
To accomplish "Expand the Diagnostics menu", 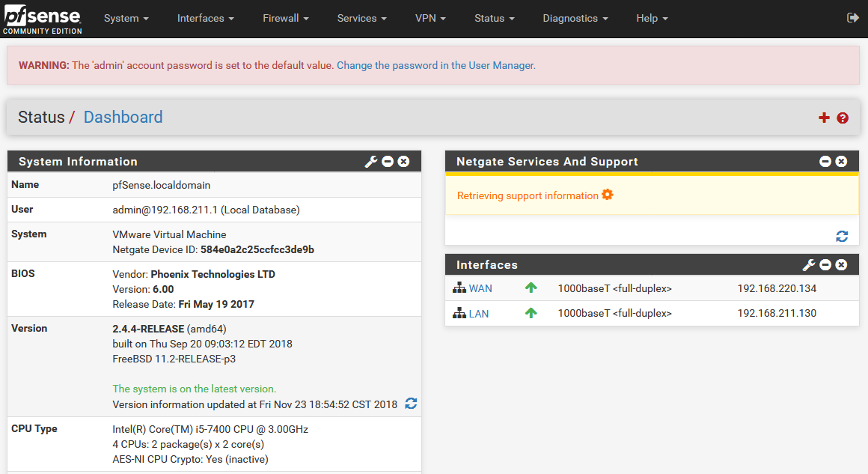I will [x=575, y=18].
